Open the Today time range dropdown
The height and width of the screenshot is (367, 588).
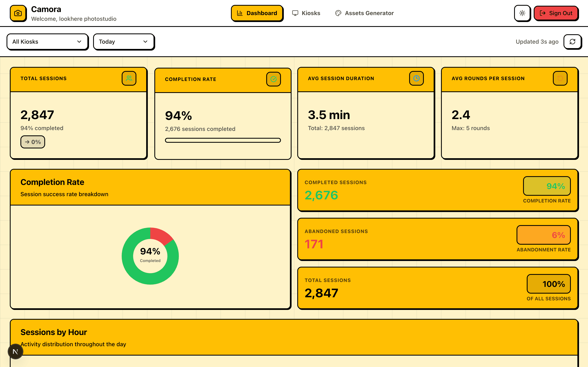[x=124, y=42]
